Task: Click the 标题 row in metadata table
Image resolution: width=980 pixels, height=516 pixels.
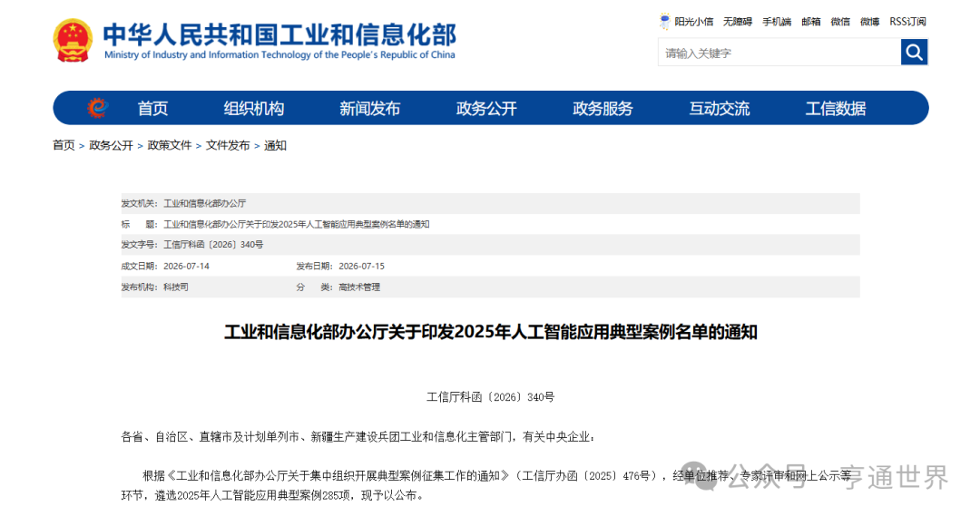Action: pos(490,224)
